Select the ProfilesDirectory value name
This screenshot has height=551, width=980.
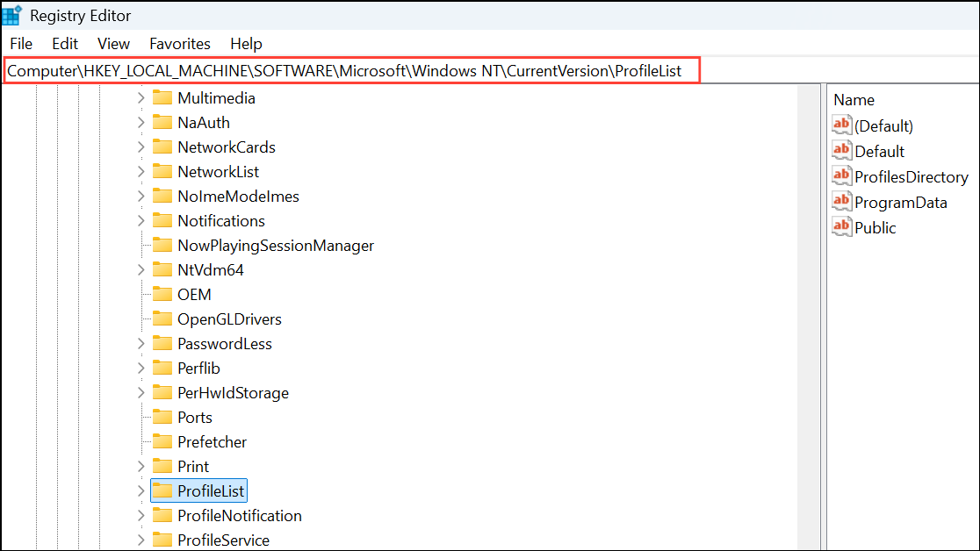click(x=912, y=177)
